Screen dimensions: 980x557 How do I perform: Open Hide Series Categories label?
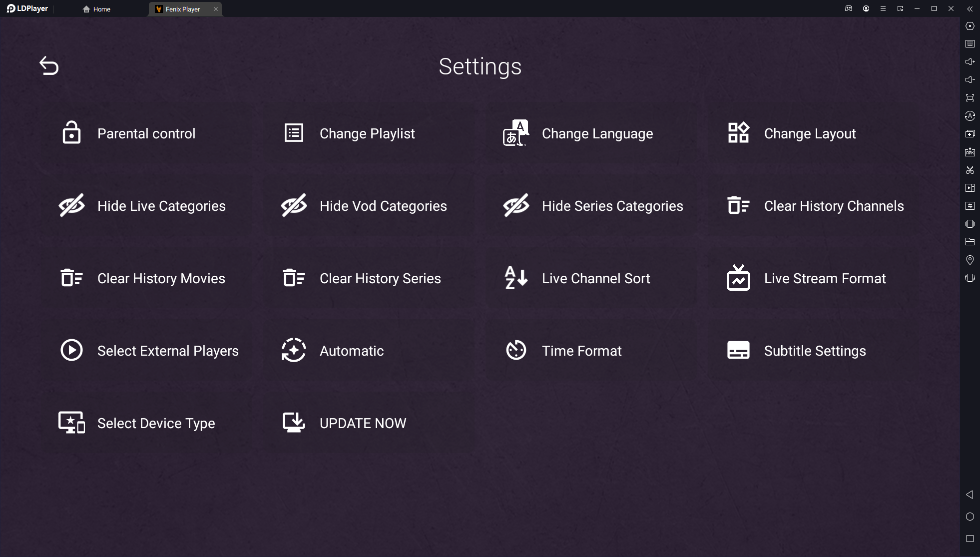point(612,206)
